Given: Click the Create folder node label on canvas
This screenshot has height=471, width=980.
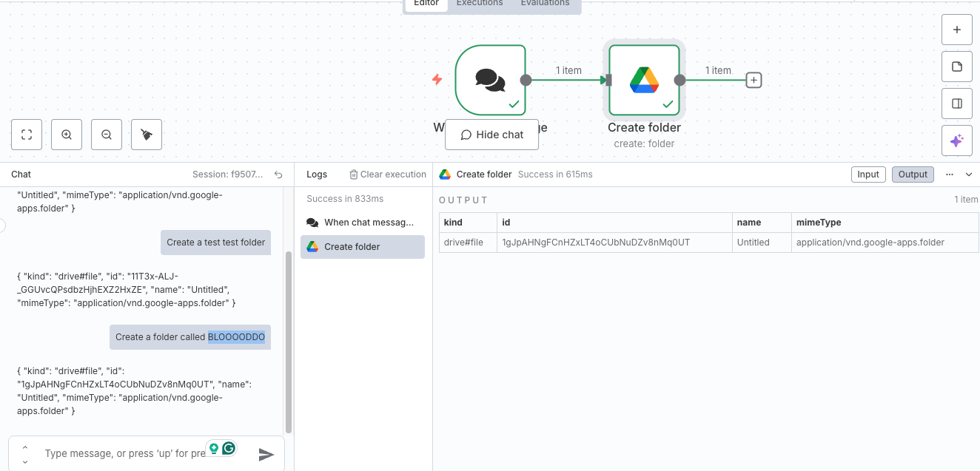Looking at the screenshot, I should (x=644, y=127).
